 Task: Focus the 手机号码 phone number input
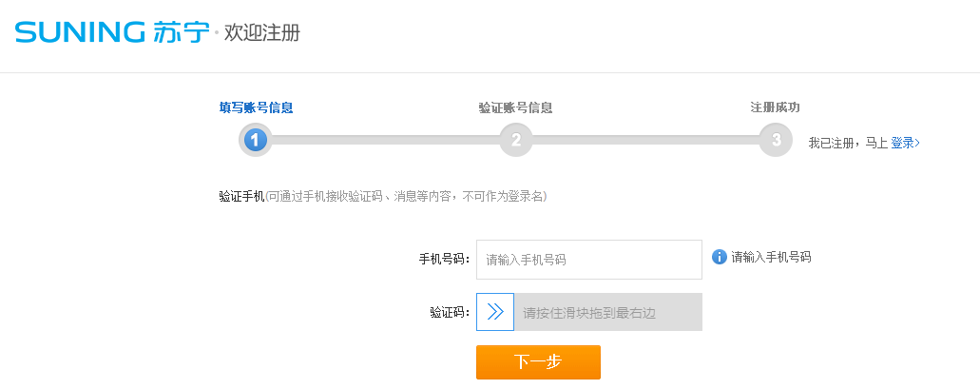588,260
